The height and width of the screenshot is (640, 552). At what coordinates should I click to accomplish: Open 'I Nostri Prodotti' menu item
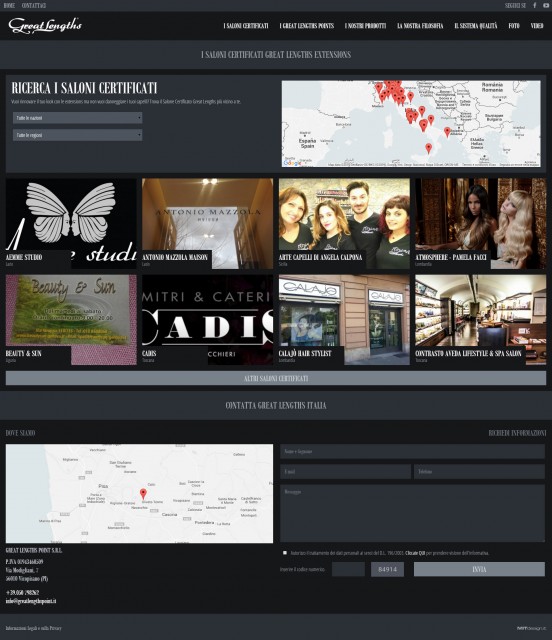pos(365,26)
